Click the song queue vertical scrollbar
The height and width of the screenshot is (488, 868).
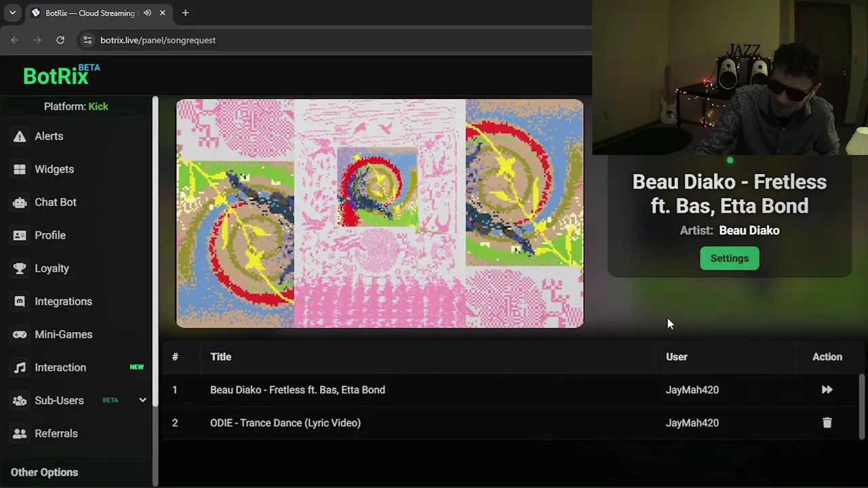862,407
